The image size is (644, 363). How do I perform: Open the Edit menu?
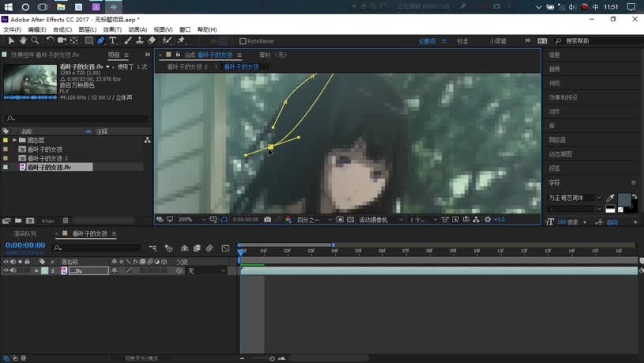coord(37,29)
